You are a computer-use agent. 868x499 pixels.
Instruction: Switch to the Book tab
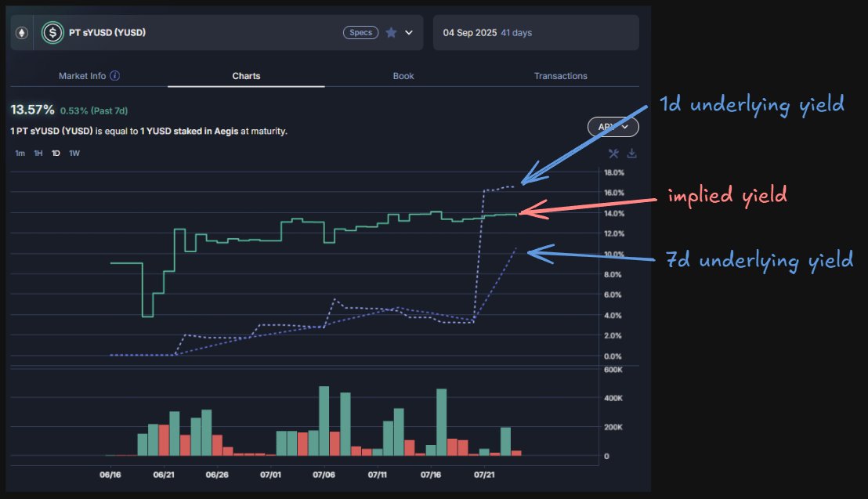(403, 76)
